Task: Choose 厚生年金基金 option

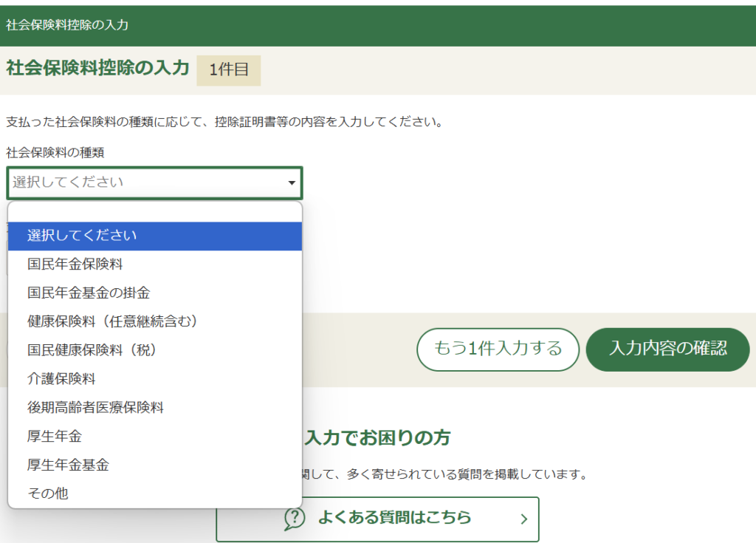Action: (x=155, y=465)
